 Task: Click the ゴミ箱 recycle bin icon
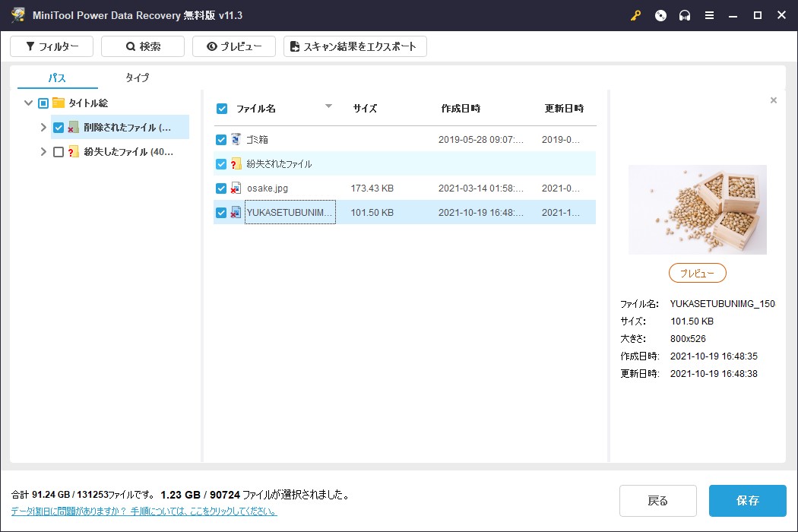click(236, 140)
